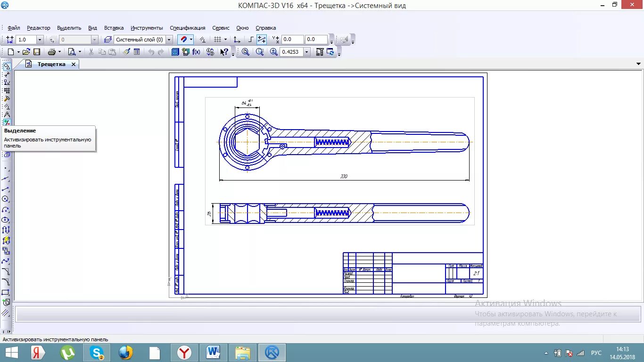Open the Спецификация menu
Screen dimensions: 644x362
188,28
